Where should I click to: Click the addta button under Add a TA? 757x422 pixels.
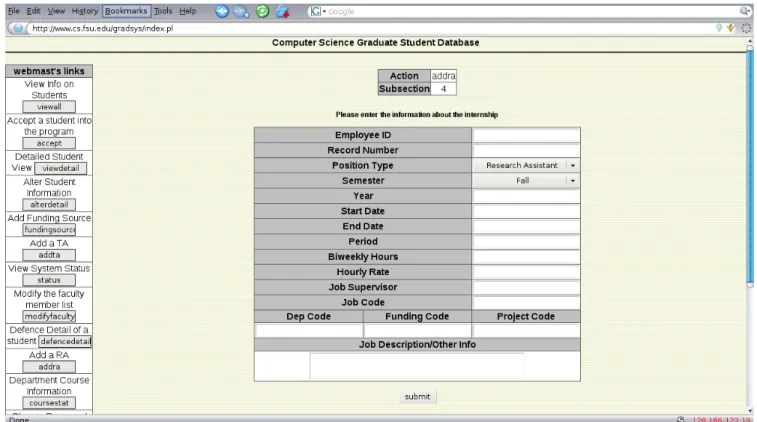click(x=49, y=255)
